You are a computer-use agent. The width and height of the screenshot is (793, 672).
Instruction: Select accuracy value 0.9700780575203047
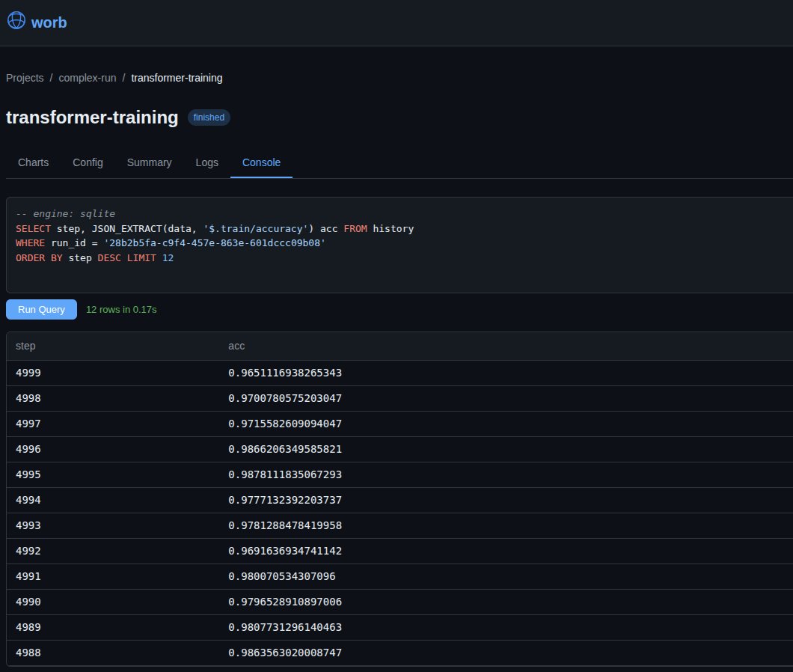(x=285, y=398)
